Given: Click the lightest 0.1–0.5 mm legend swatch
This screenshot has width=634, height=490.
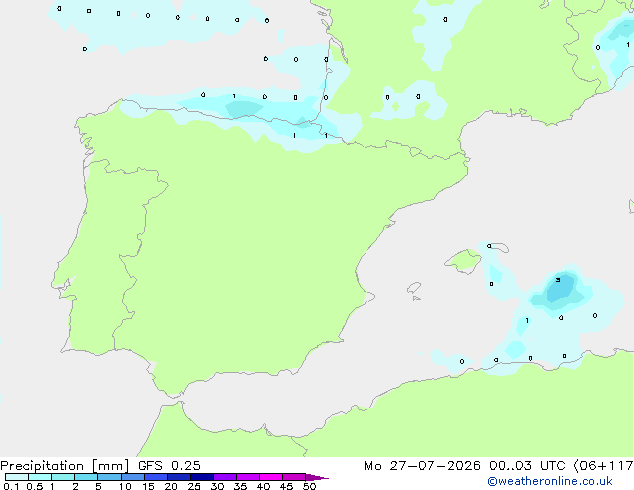Looking at the screenshot, I should tap(17, 477).
